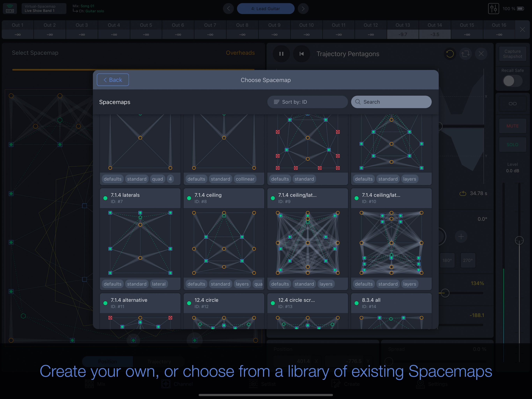
Task: Select the spacemap with ID #10
Action: pos(391,239)
